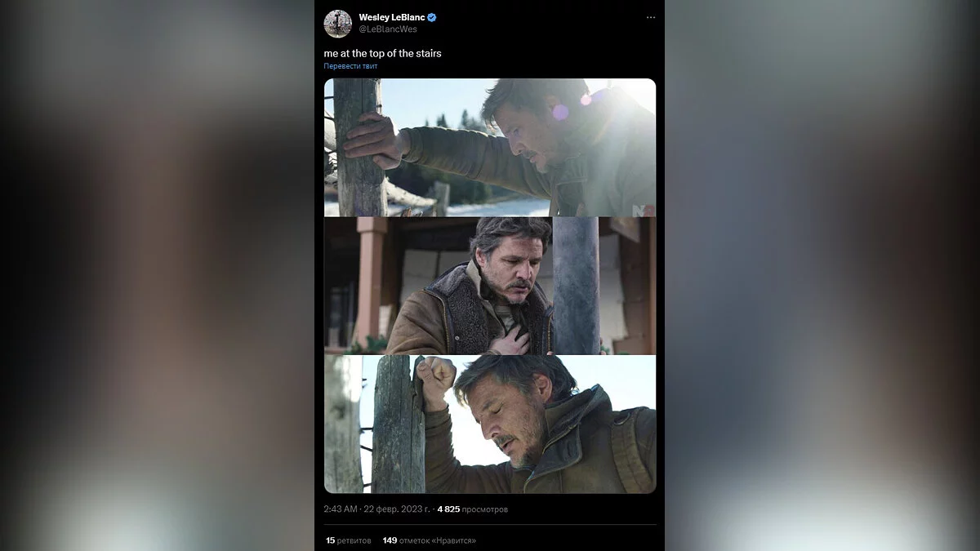
Task: Click the blurred background right of the tweet
Action: (825, 278)
